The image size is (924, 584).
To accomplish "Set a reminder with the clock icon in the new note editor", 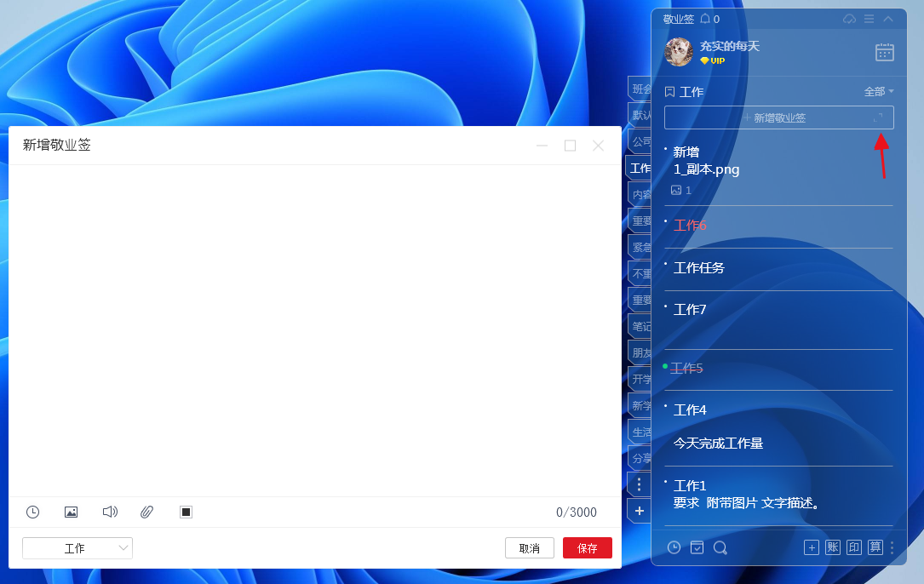I will click(x=33, y=512).
